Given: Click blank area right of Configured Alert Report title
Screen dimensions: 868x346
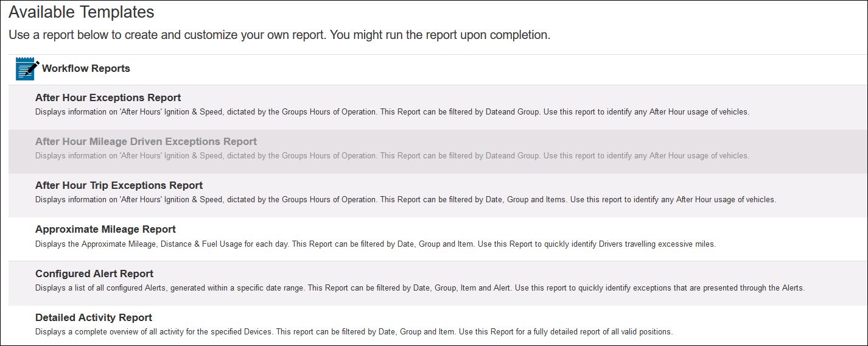Looking at the screenshot, I should (487, 274).
